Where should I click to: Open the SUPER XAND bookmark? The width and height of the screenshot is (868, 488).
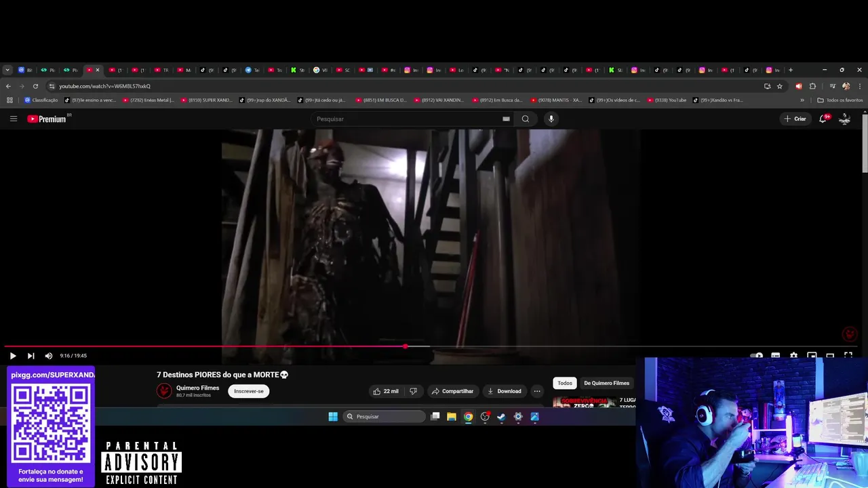click(x=207, y=100)
